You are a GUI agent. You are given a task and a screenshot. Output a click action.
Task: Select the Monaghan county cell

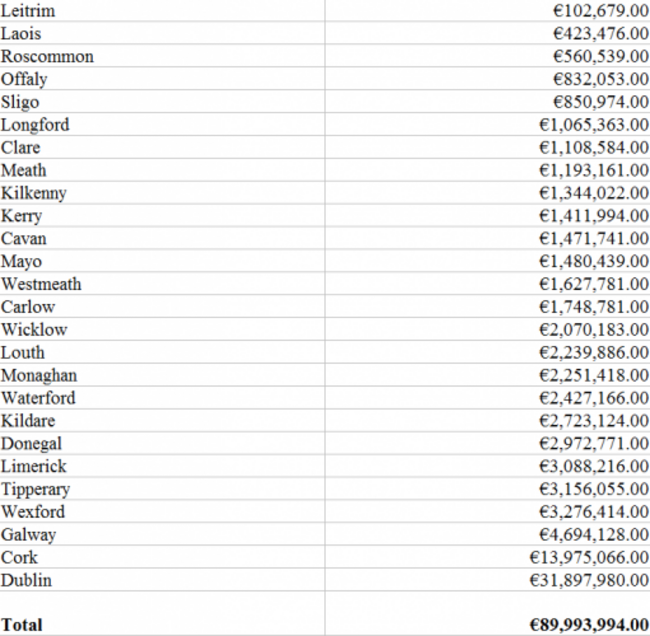tap(162, 375)
